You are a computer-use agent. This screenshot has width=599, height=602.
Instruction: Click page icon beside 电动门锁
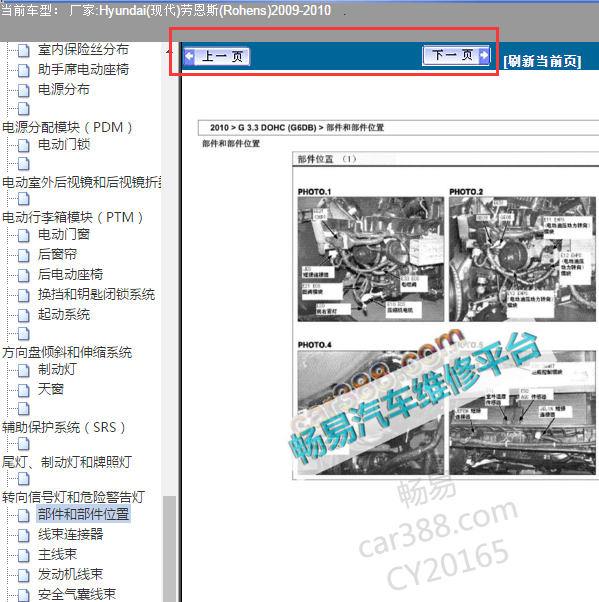pos(24,146)
